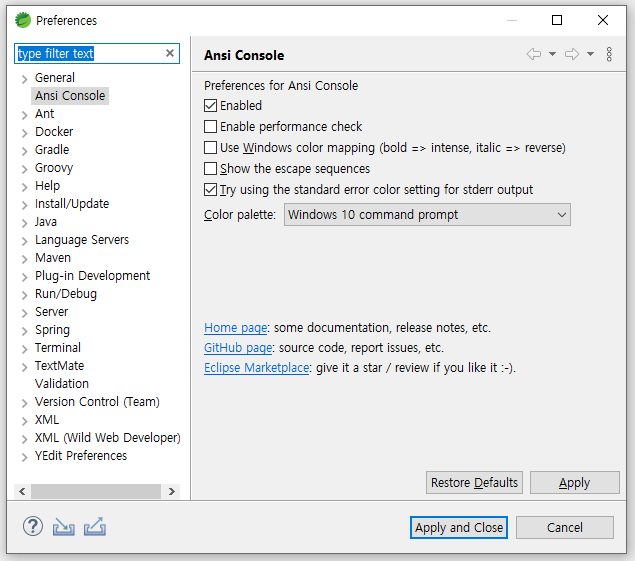The image size is (635, 561).
Task: Expand the Docker tree node
Action: tap(25, 132)
